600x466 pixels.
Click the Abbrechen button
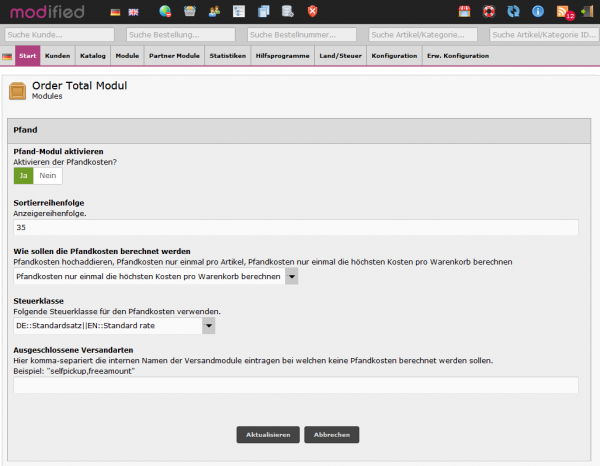click(x=331, y=435)
